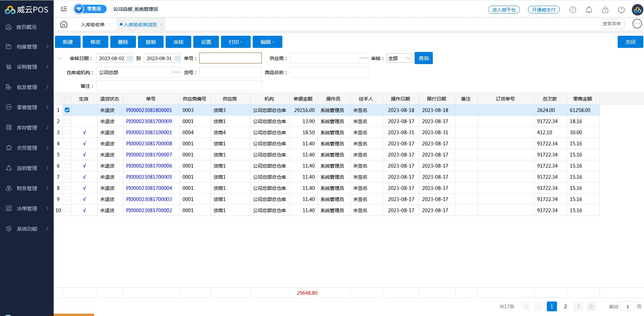The width and height of the screenshot is (644, 316).
Task: Open the notification bell
Action: pyautogui.click(x=589, y=10)
